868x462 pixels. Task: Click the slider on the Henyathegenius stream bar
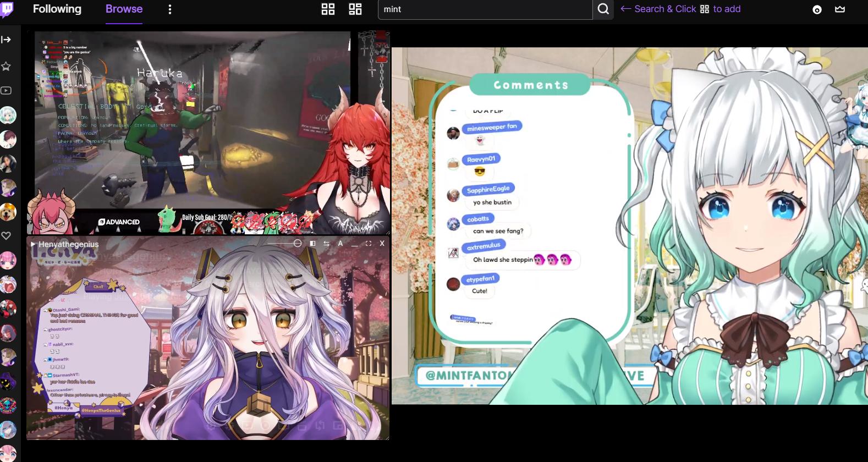(285, 243)
